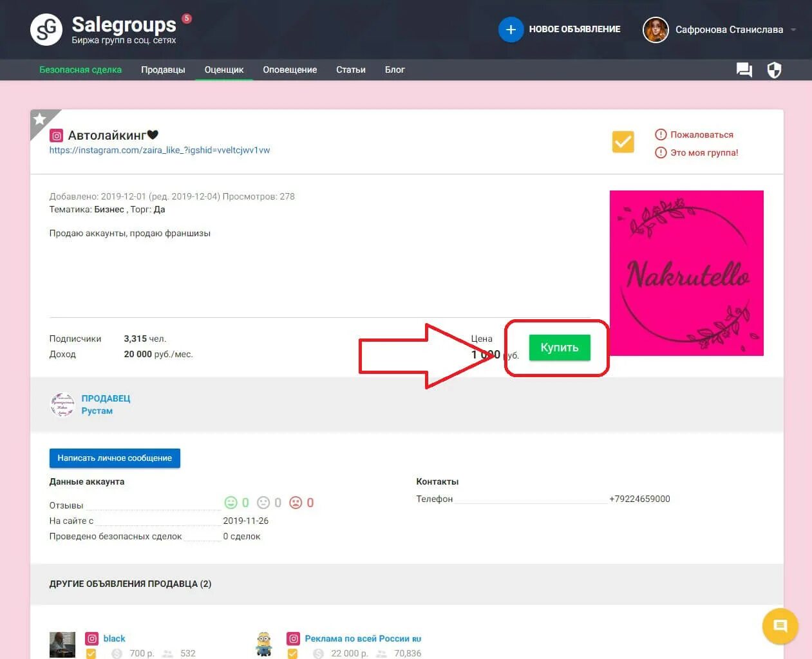
Task: Click the Бизнес topic text
Action: coord(109,209)
